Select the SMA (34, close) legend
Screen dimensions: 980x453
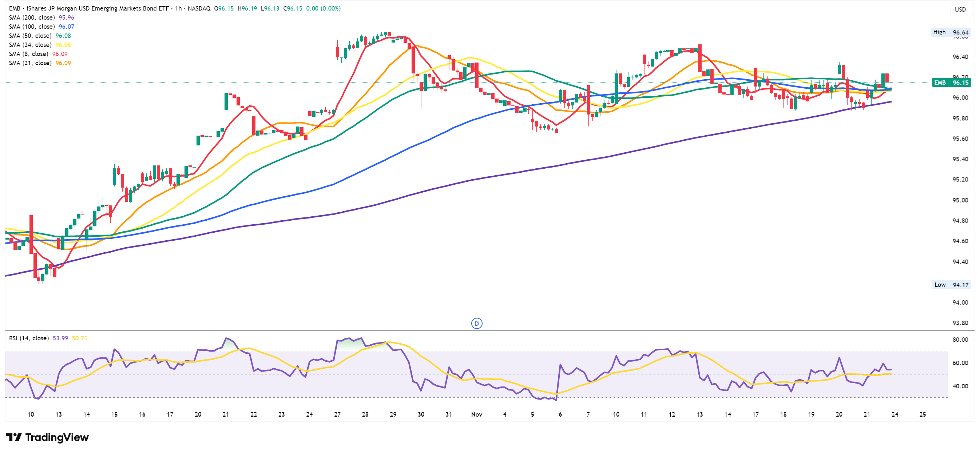(30, 45)
